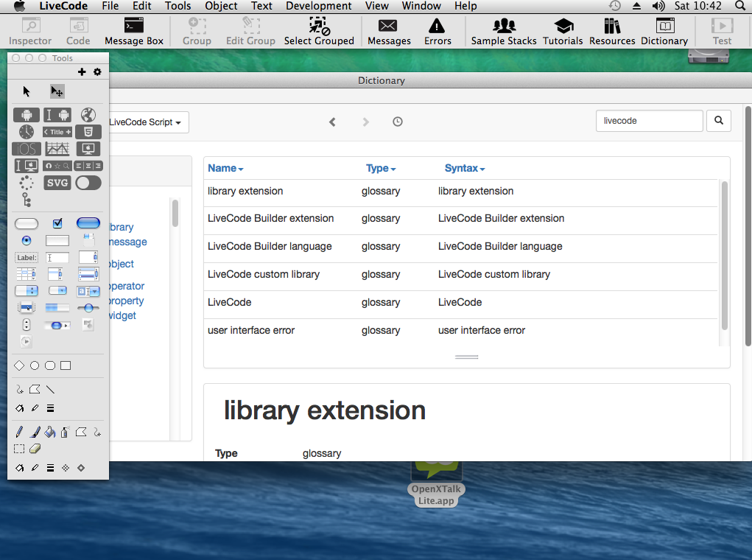This screenshot has height=560, width=752.
Task: Go back in Dictionary history
Action: [332, 122]
